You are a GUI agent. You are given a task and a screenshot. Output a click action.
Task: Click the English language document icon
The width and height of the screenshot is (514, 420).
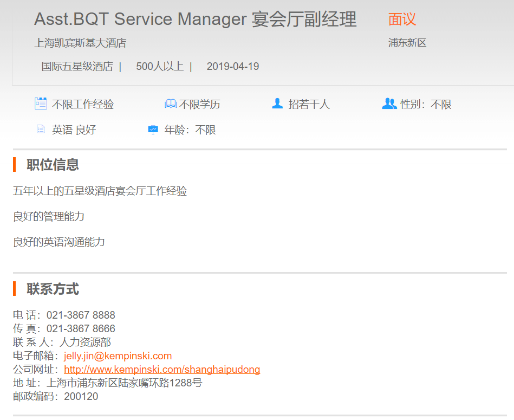pyautogui.click(x=41, y=130)
